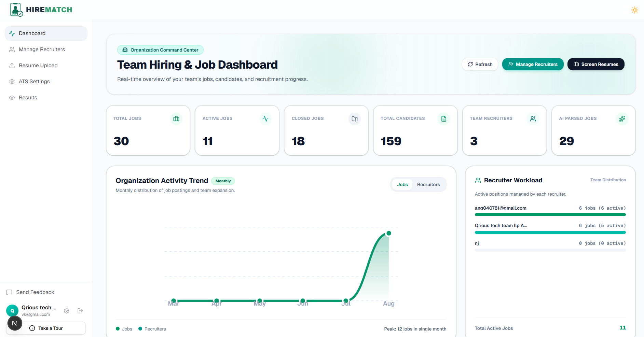This screenshot has height=337, width=644.
Task: Click the Jul data point on chart
Action: coord(346,301)
